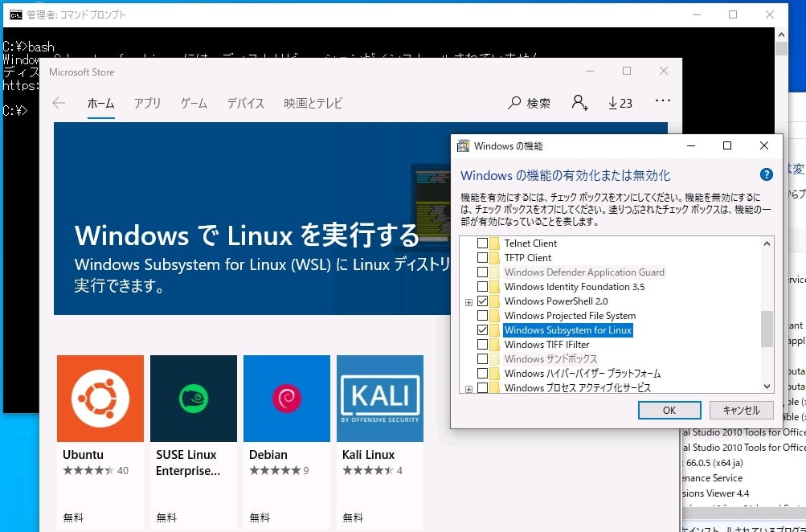Expand Windows プロセス アクティブ化サービス node
The height and width of the screenshot is (532, 806).
coord(468,389)
